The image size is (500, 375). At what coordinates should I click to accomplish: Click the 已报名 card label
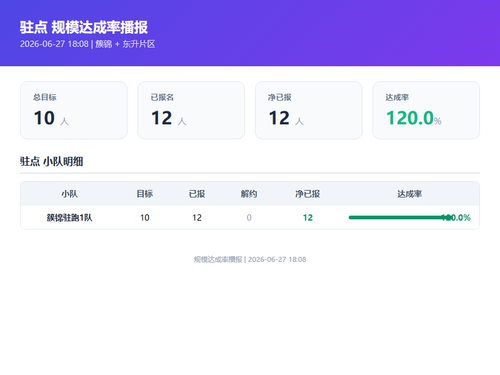[x=162, y=97]
